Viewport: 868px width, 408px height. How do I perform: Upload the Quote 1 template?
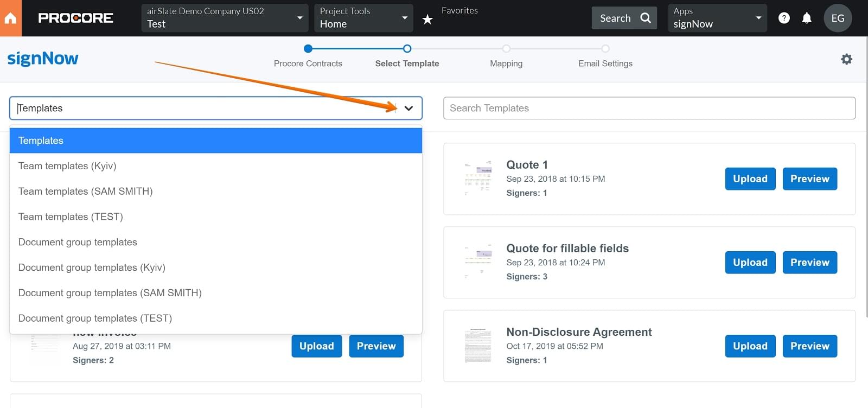click(x=750, y=179)
